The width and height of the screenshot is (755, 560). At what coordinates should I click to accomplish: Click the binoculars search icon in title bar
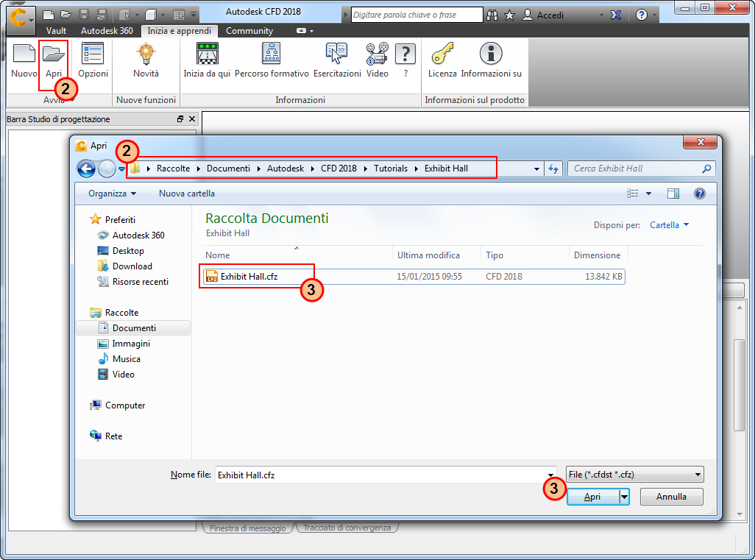[492, 15]
